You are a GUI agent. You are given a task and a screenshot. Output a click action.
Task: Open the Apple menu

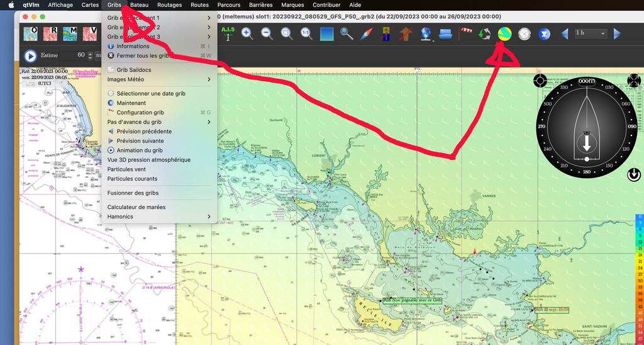[x=11, y=5]
